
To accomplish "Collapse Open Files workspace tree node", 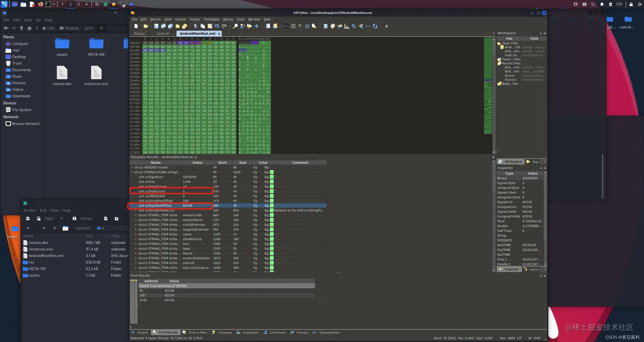I will pos(499,43).
